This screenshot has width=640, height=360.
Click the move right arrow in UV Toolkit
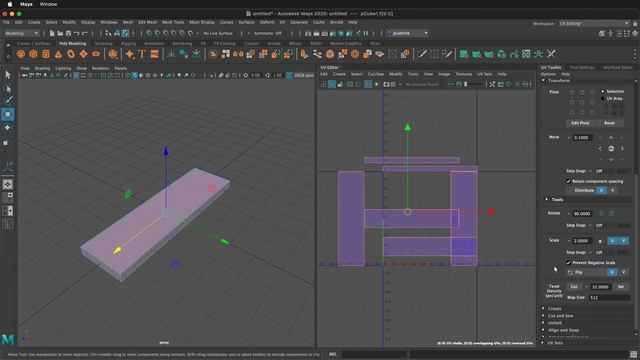[622, 149]
